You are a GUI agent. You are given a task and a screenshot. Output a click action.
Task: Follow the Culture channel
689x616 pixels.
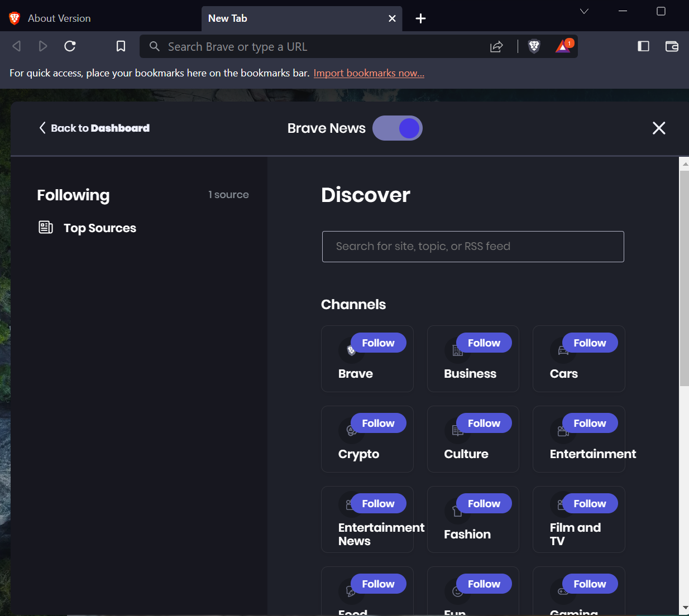coord(484,423)
